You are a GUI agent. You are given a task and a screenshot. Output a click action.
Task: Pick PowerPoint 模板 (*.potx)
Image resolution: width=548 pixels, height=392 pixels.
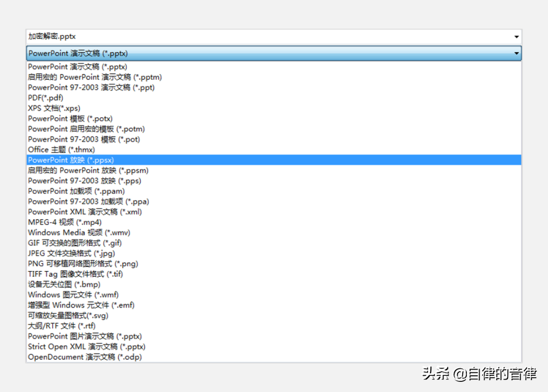274,119
